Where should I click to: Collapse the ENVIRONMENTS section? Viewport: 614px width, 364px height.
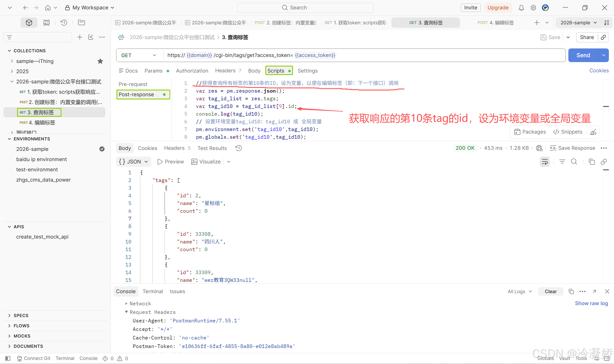9,139
